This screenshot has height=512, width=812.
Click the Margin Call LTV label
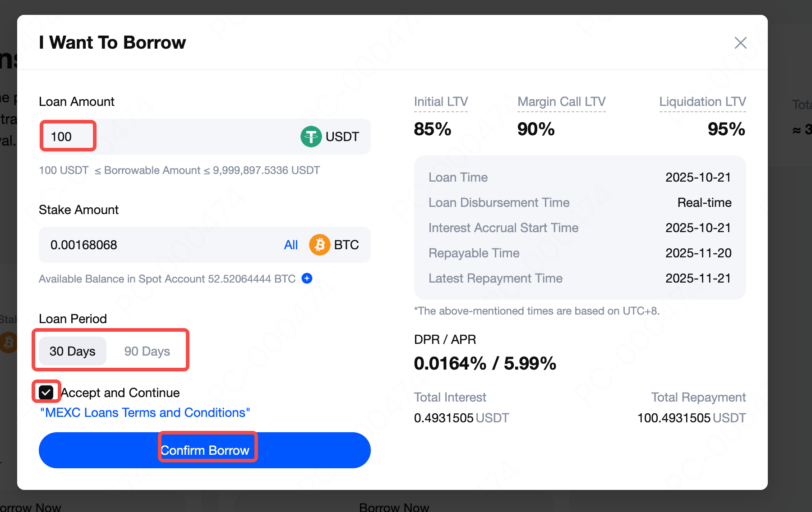point(561,102)
